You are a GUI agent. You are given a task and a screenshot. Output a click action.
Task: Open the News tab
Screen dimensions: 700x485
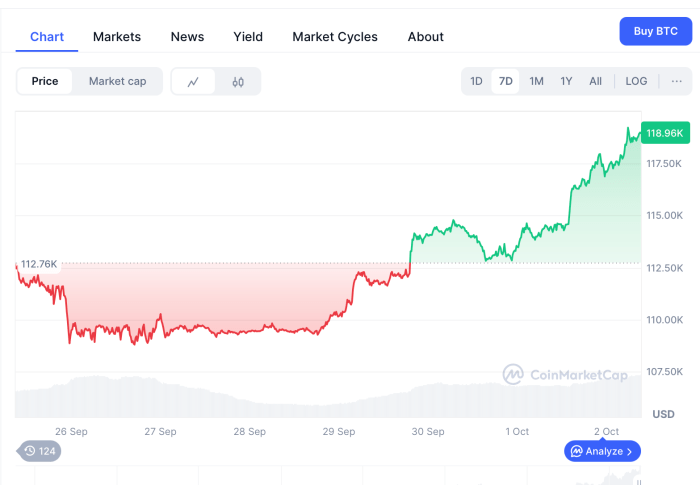tap(187, 37)
